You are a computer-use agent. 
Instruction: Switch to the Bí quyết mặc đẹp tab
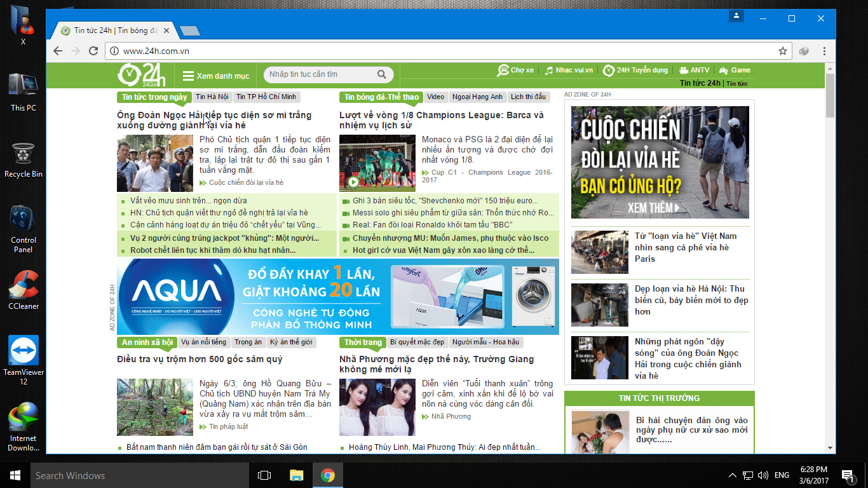[x=417, y=342]
